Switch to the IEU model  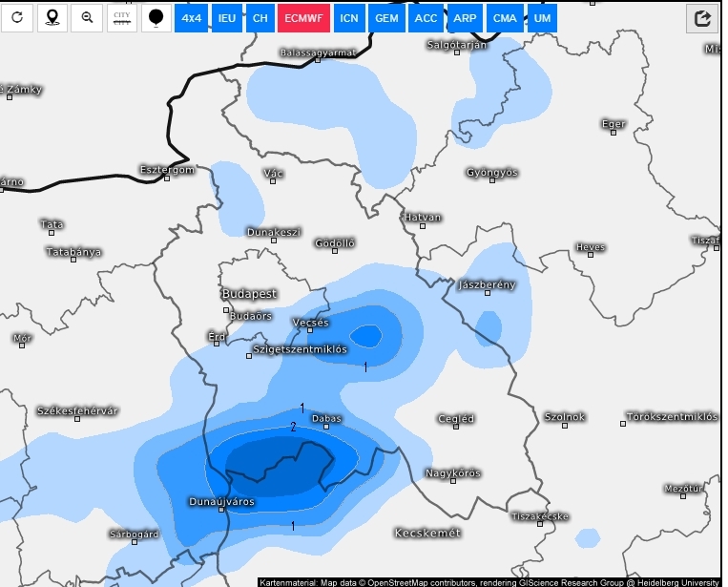[x=226, y=18]
